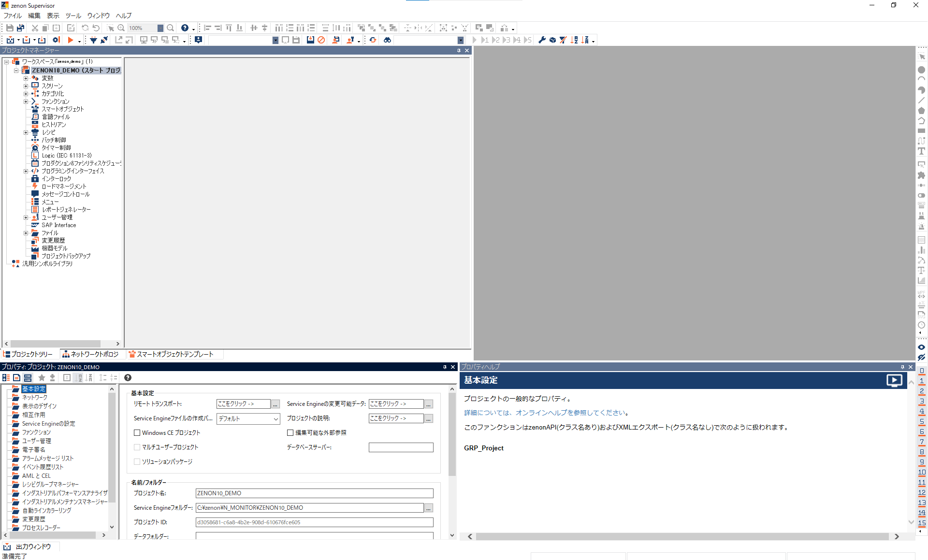Viewport: 928px width, 560px height.
Task: Click the wrench tool icon
Action: (x=542, y=40)
